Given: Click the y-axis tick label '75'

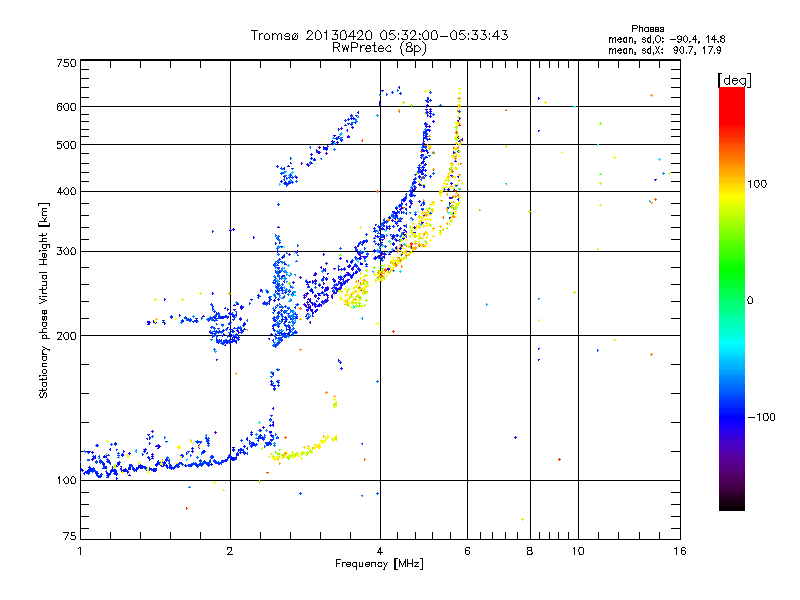Looking at the screenshot, I should [x=70, y=536].
